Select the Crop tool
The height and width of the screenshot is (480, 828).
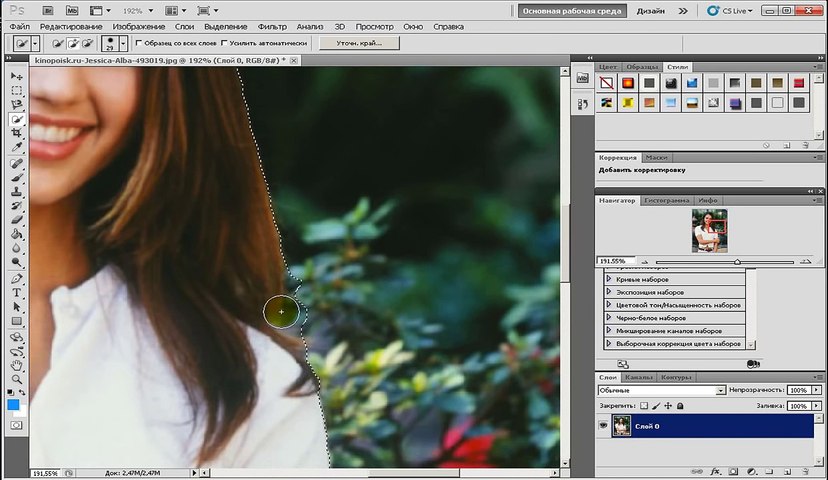click(17, 132)
